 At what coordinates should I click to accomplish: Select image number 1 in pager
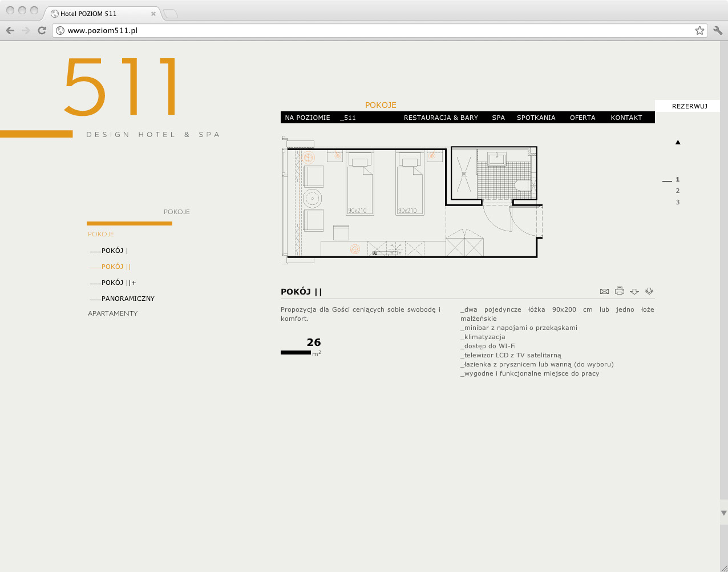coord(678,179)
